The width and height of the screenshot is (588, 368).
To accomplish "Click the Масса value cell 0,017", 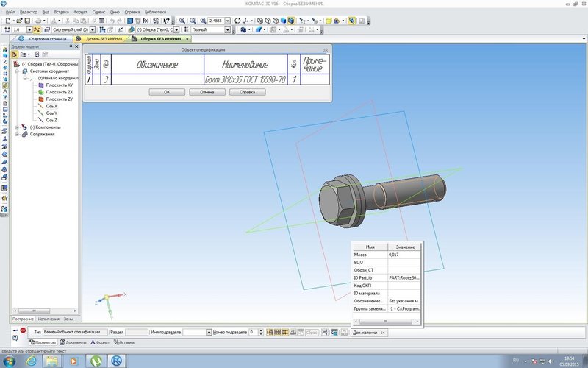I will coord(404,255).
